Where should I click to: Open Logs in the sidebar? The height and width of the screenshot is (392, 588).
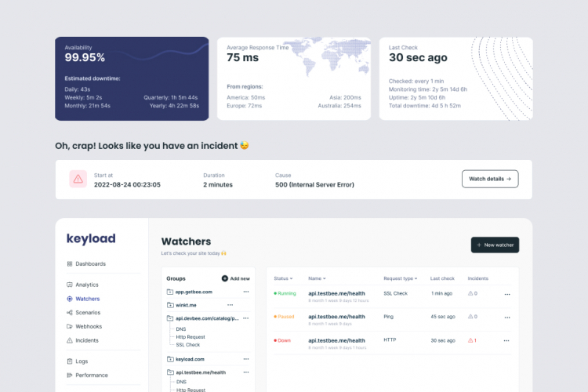tap(78, 361)
